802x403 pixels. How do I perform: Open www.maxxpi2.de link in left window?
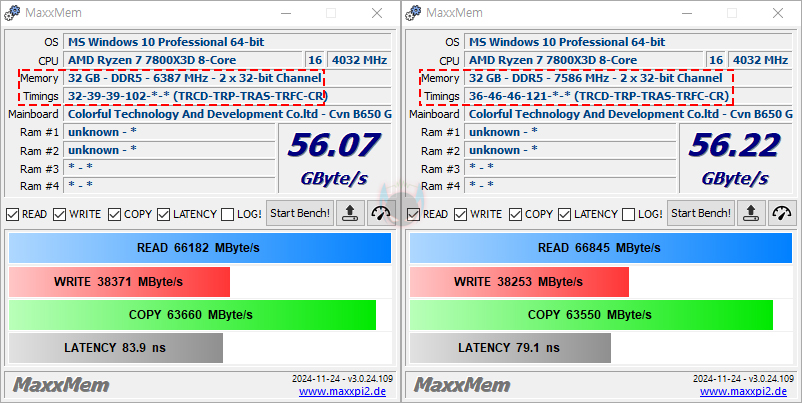click(342, 391)
